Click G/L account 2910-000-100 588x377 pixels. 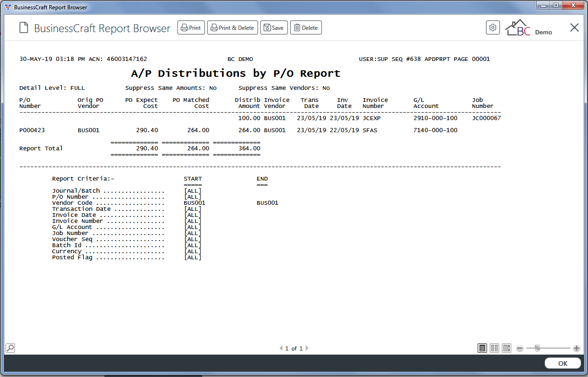coord(435,118)
